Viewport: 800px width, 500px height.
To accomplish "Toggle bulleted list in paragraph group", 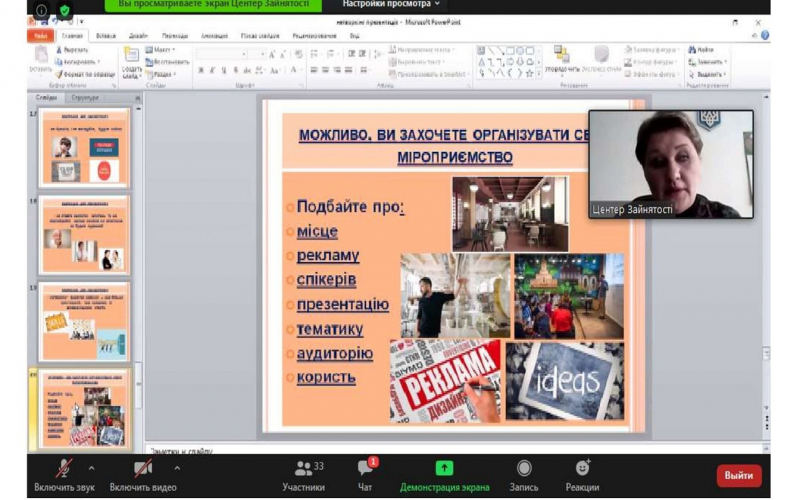I will tap(315, 54).
